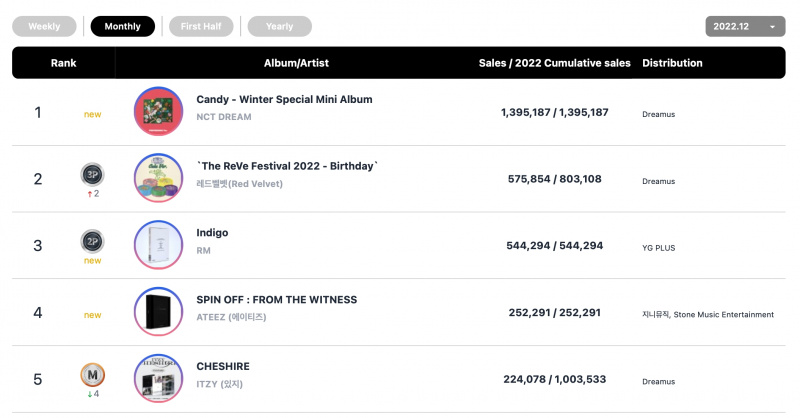The image size is (800, 418).
Task: Click the ITZY artist name
Action: [219, 384]
